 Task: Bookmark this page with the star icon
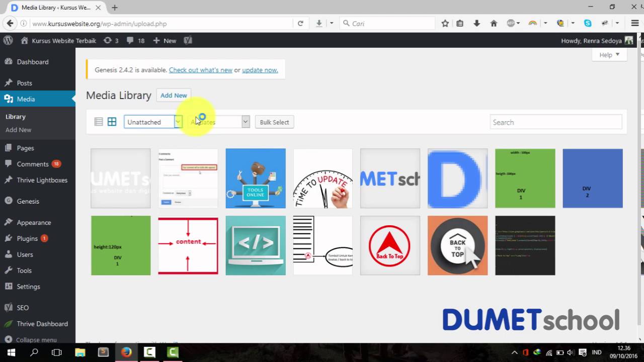[445, 24]
